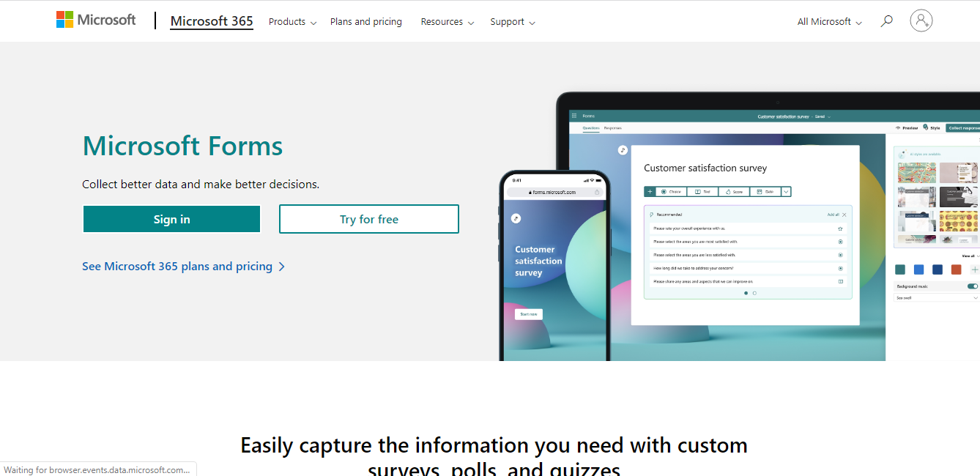
Task: Click the app launcher waffle in Forms mockup
Action: click(x=573, y=116)
